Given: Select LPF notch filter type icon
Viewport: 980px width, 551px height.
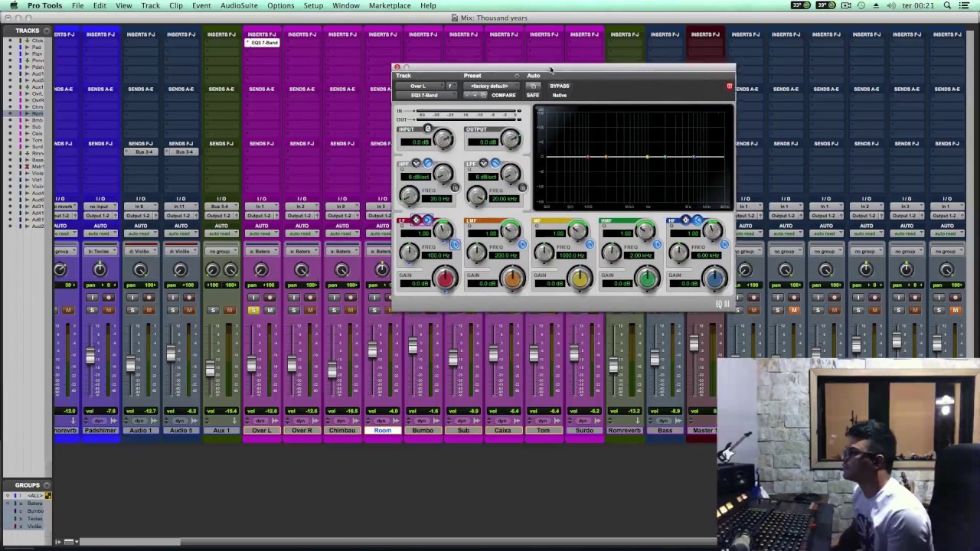Looking at the screenshot, I should click(x=483, y=163).
